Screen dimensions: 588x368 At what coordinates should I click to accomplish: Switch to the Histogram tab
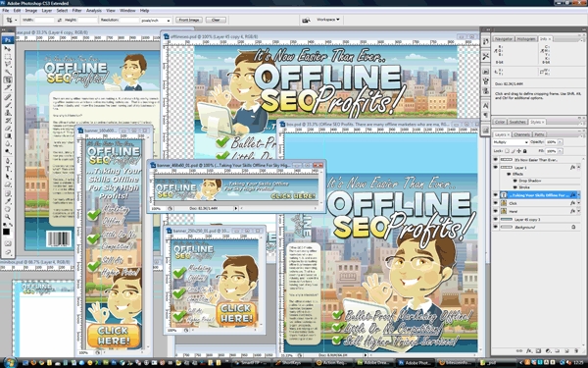[x=526, y=39]
